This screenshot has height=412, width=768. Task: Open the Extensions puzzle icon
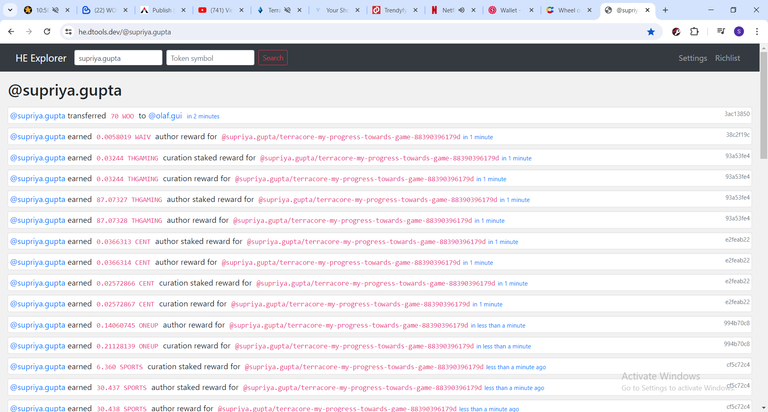[x=694, y=31]
